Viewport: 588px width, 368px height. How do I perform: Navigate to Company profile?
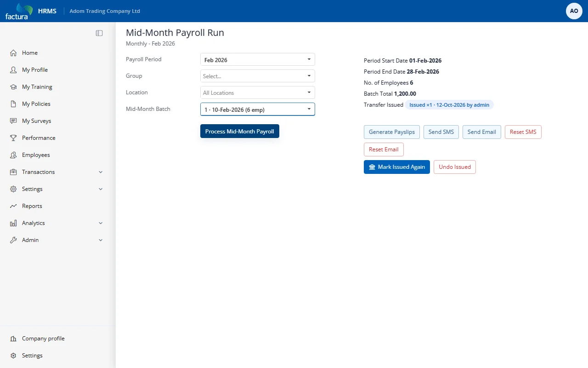(x=43, y=339)
